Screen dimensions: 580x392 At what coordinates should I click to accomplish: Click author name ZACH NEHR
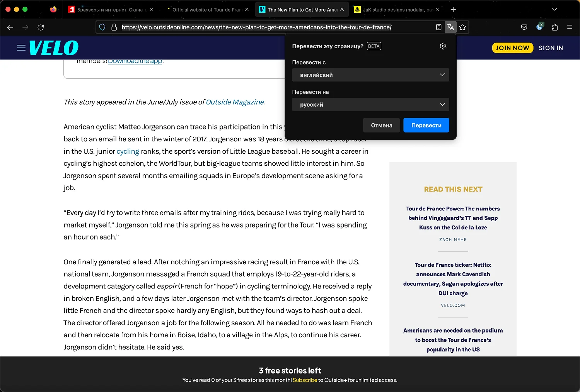[453, 240]
